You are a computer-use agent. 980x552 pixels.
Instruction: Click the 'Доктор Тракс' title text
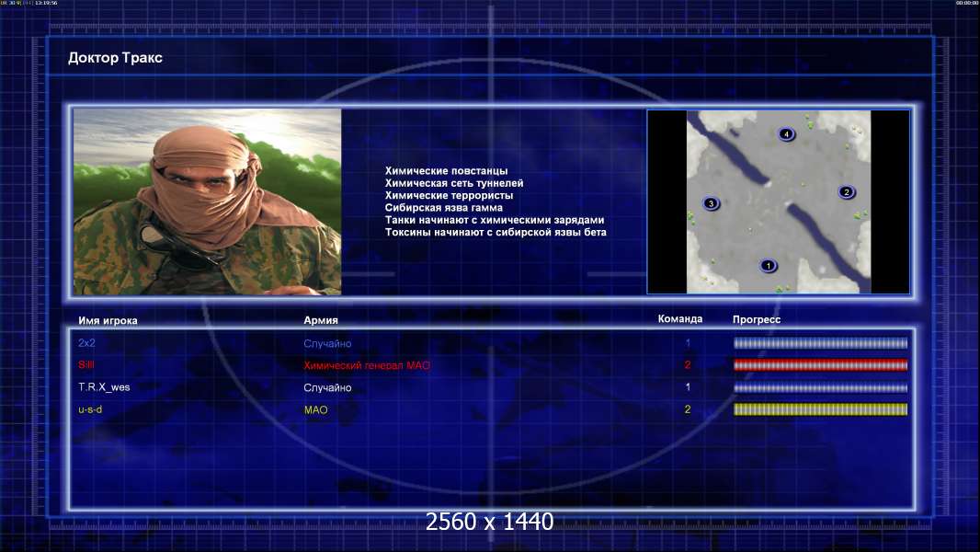(x=115, y=58)
